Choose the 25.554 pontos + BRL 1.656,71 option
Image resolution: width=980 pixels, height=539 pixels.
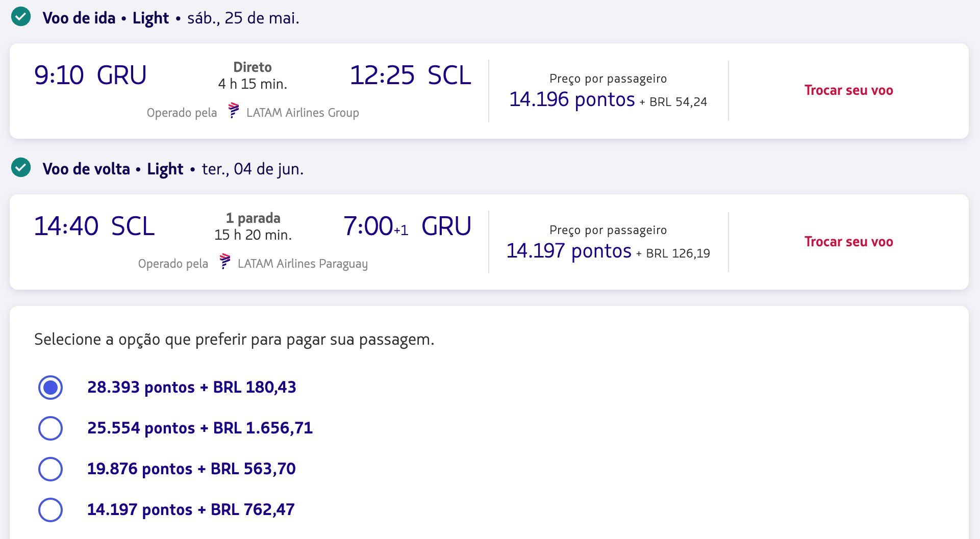51,428
